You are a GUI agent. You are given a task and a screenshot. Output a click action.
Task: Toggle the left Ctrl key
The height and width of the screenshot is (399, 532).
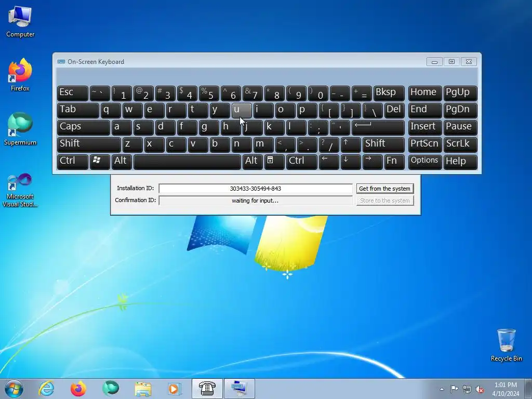pos(73,162)
